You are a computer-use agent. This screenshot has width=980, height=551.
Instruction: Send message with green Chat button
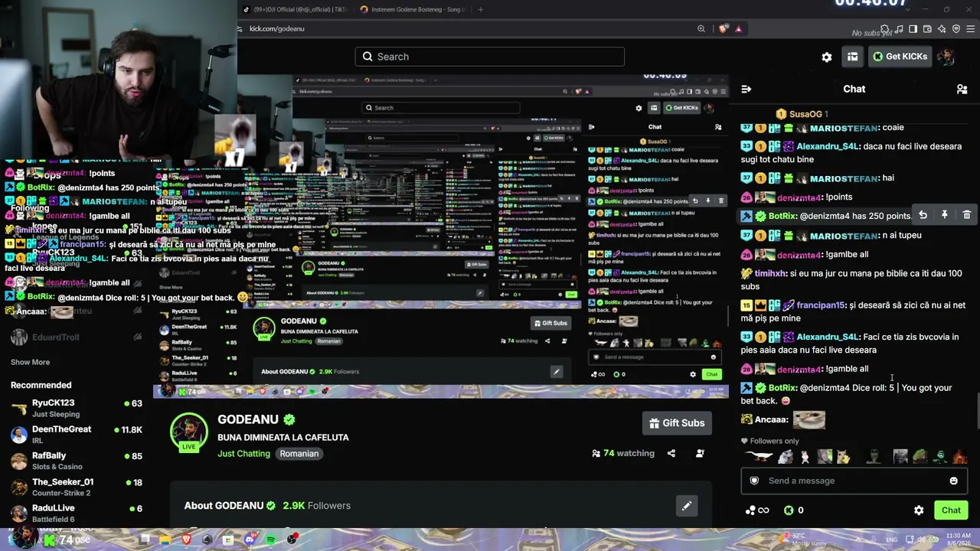click(x=951, y=510)
